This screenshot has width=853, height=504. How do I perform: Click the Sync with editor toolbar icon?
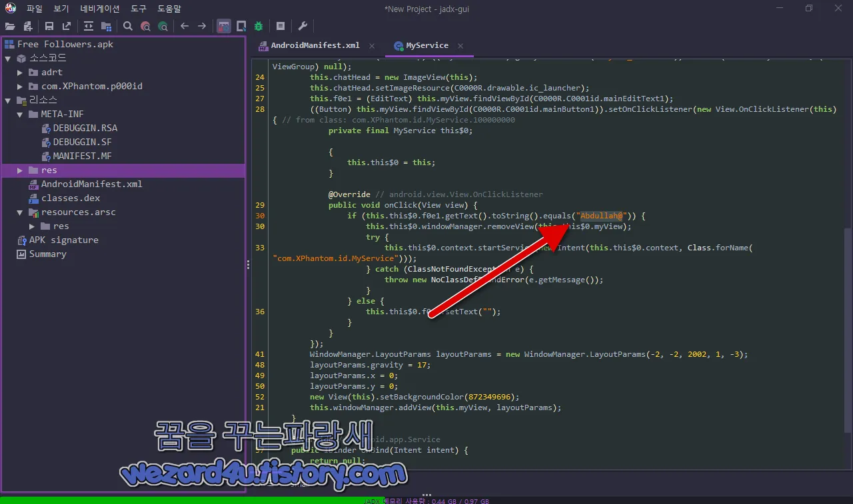click(89, 26)
